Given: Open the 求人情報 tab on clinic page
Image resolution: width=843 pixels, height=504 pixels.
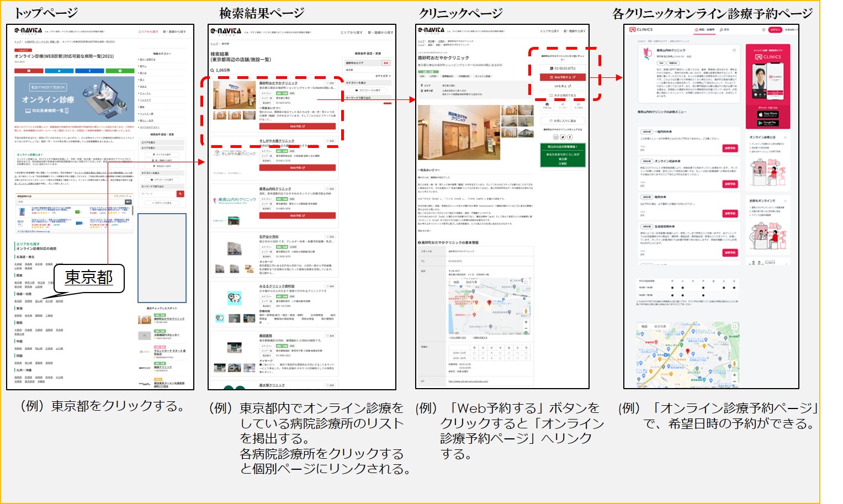Looking at the screenshot, I should [578, 105].
